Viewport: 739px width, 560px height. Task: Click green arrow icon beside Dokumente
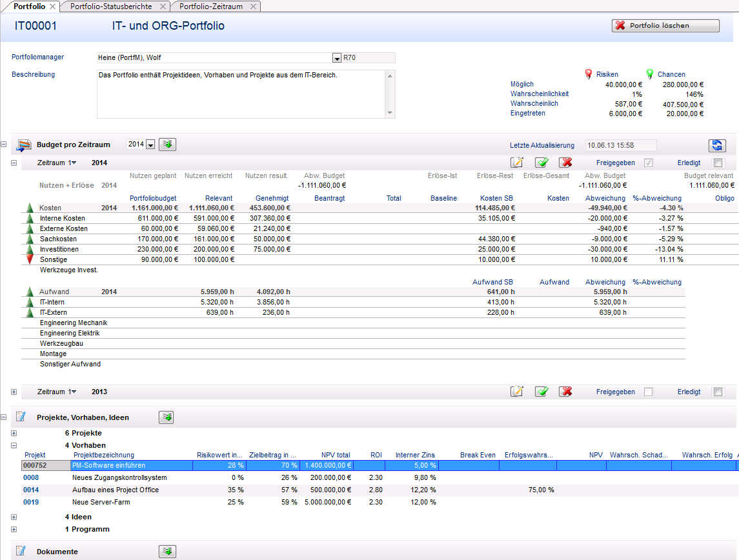point(167,551)
